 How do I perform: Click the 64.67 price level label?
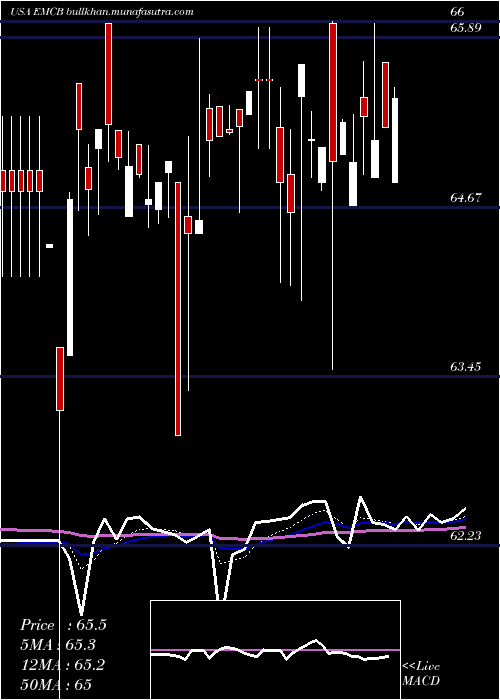(x=466, y=197)
